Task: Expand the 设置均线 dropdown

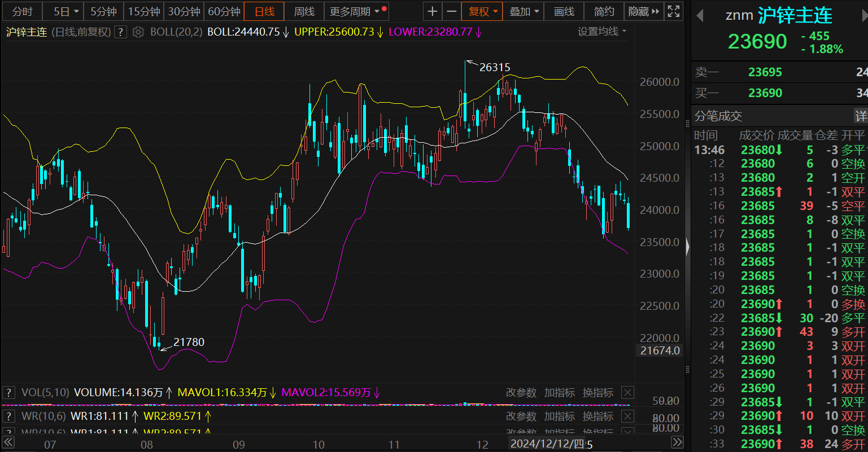Action: point(602,32)
